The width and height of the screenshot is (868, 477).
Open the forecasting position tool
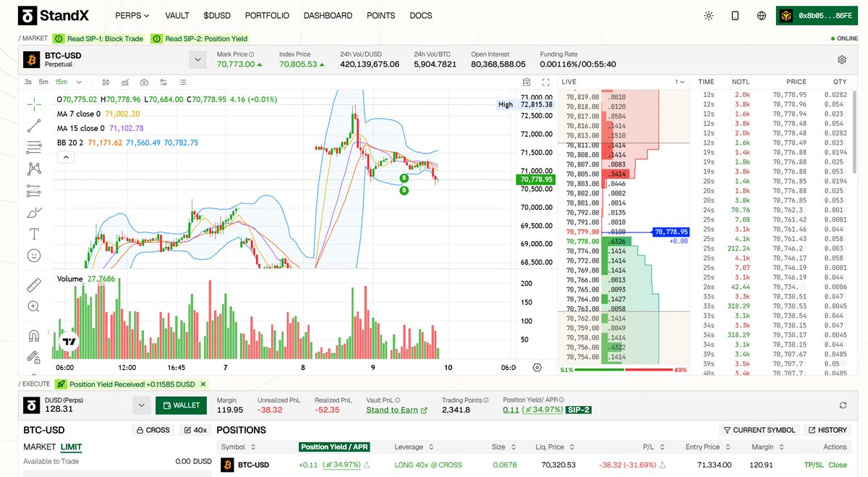(x=34, y=190)
